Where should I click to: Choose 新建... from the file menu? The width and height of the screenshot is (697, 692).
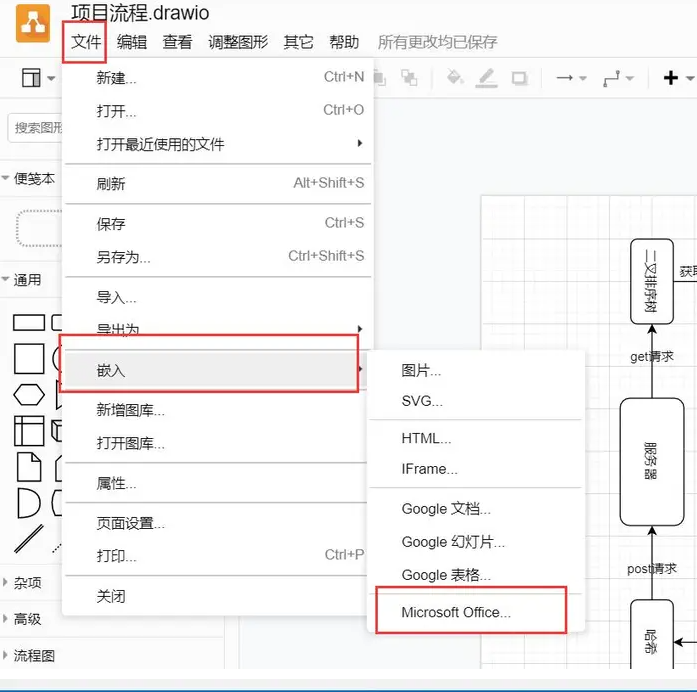[x=218, y=78]
